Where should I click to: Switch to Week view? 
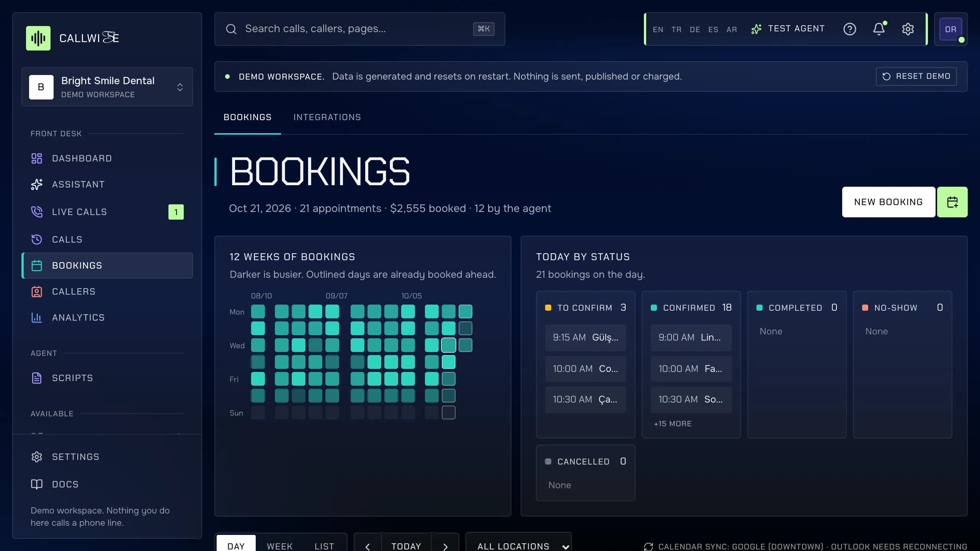[x=279, y=546]
